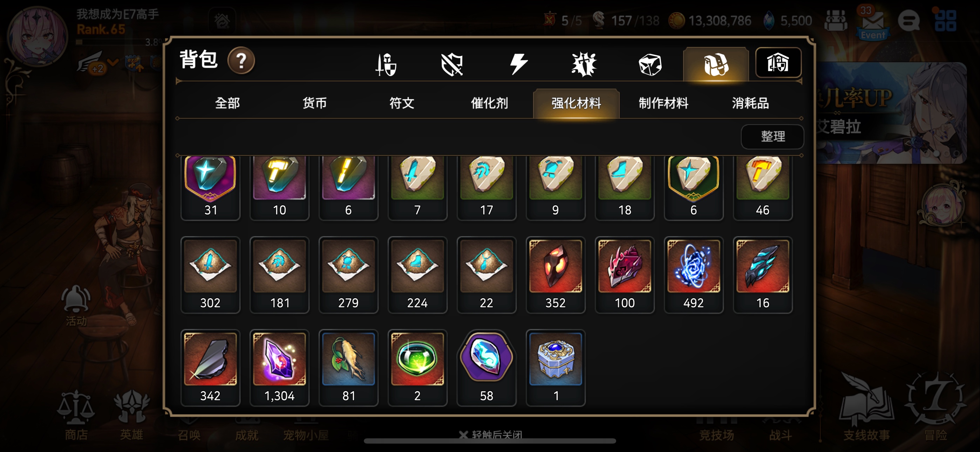This screenshot has width=980, height=452.
Task: Open the 消耗品 tab
Action: 750,103
